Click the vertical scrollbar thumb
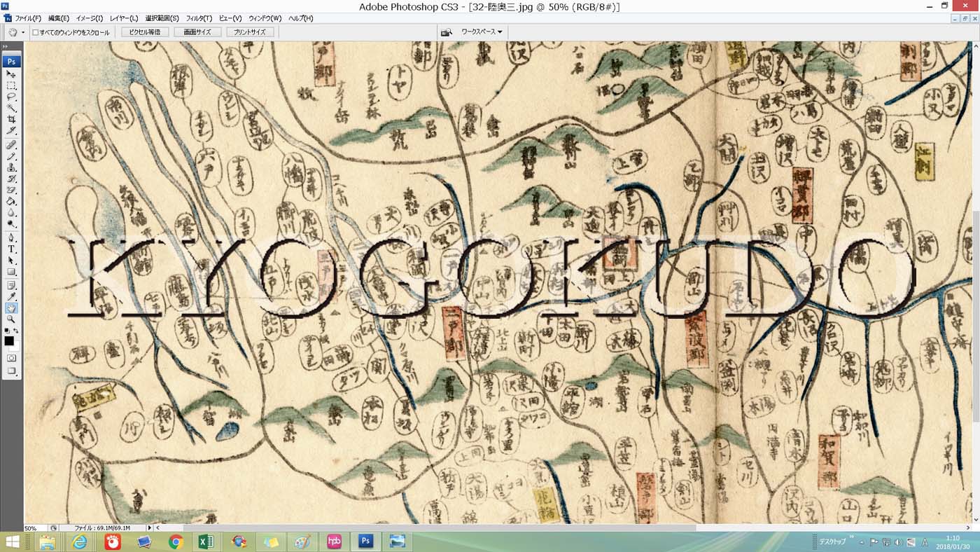The image size is (980, 552). pos(976,317)
